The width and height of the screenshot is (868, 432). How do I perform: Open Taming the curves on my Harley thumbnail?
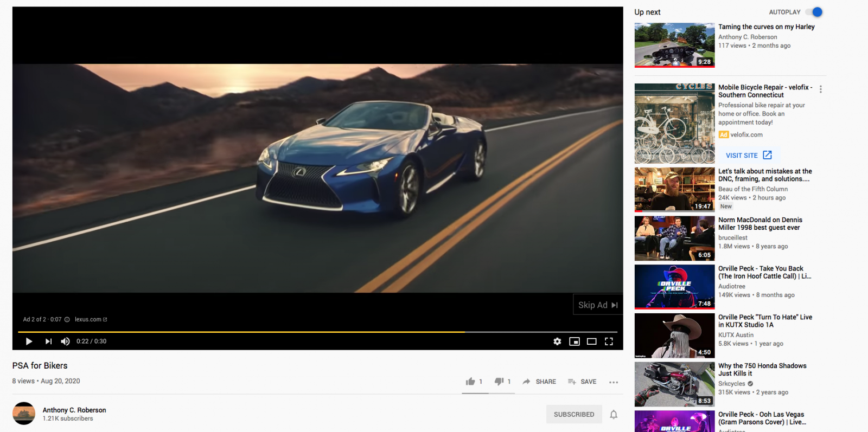point(674,45)
